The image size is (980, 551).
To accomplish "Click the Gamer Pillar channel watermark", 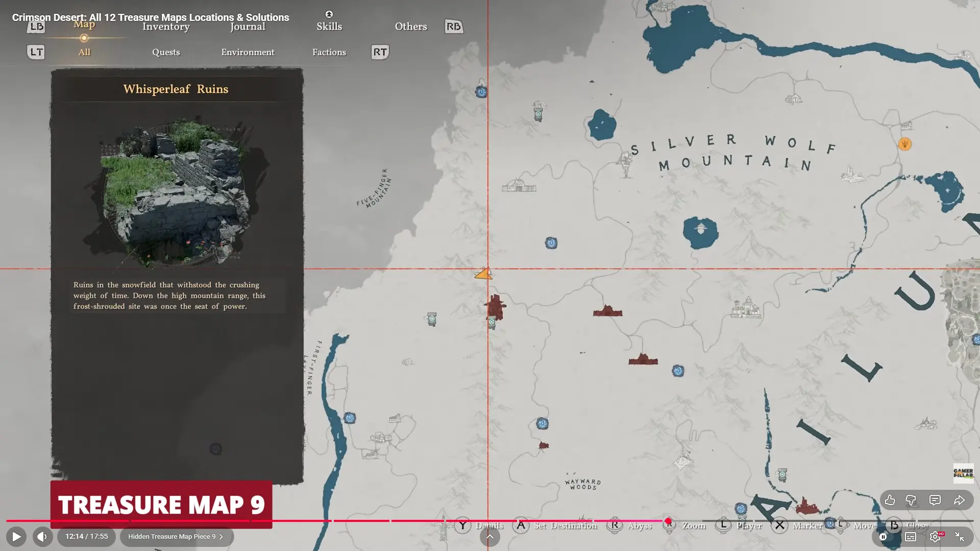I will (x=963, y=473).
